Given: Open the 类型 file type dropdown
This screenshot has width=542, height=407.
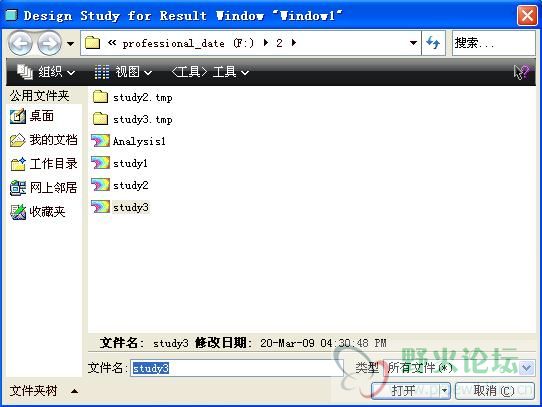Looking at the screenshot, I should (x=527, y=368).
